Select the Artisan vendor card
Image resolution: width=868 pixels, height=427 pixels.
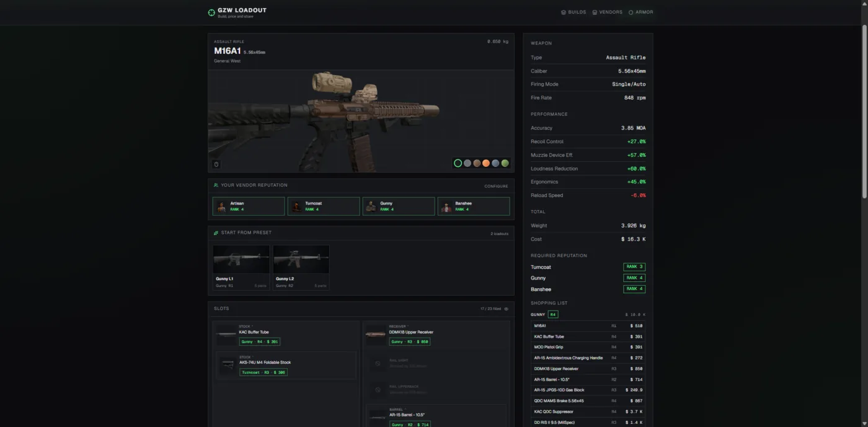click(249, 206)
